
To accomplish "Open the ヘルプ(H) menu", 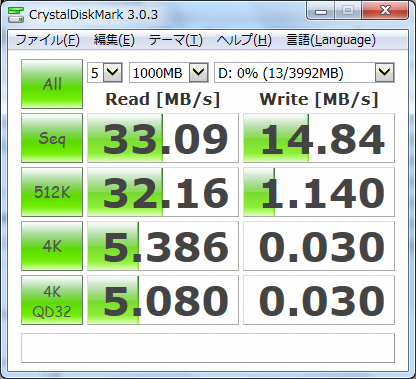I will [x=244, y=40].
